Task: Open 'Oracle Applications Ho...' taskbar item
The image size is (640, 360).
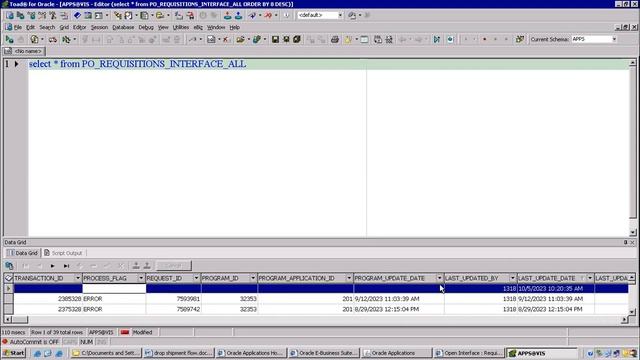Action: (251, 353)
